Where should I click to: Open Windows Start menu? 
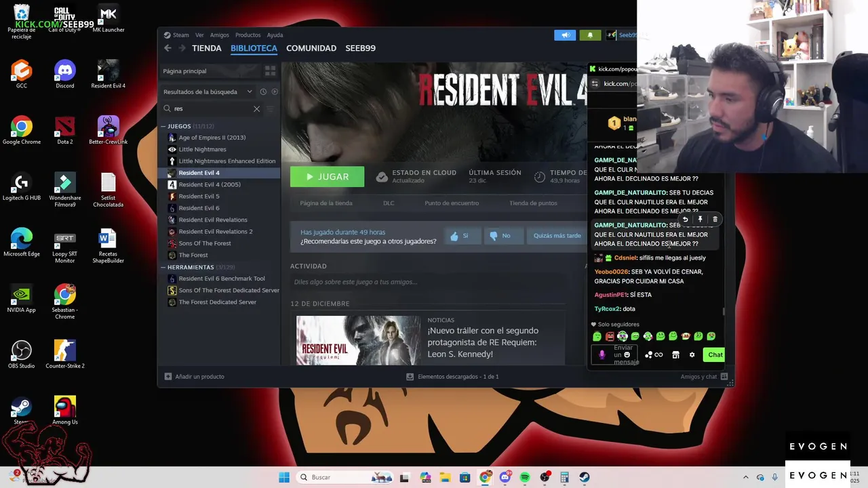point(284,477)
